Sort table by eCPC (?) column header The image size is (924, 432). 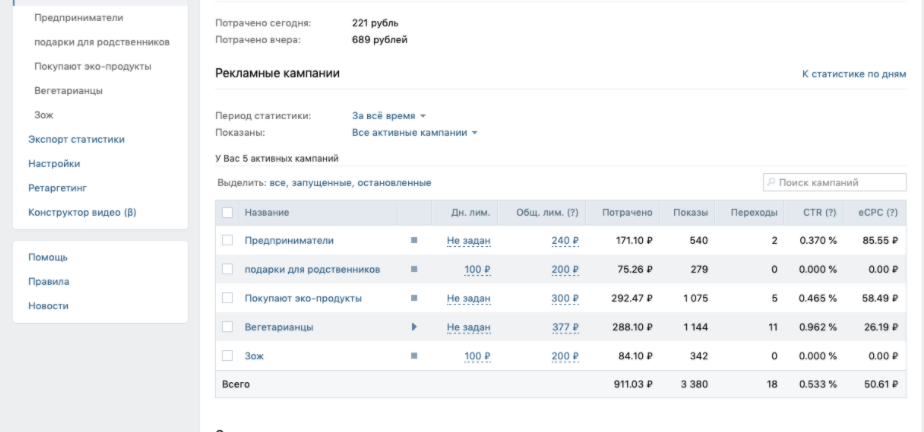(x=878, y=213)
